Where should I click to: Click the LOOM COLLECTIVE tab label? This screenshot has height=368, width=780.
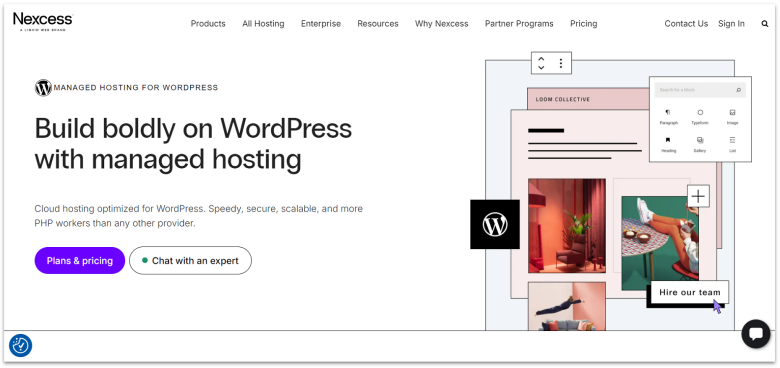tap(563, 99)
